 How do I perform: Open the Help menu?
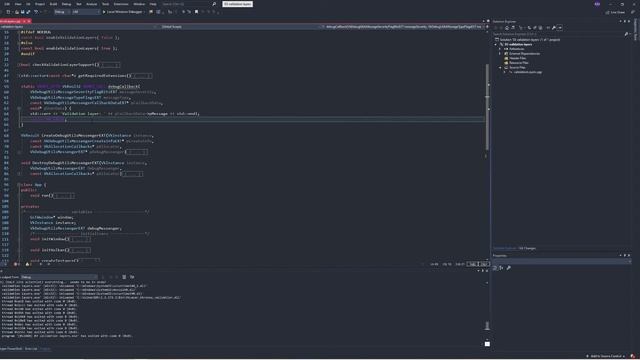pyautogui.click(x=153, y=4)
